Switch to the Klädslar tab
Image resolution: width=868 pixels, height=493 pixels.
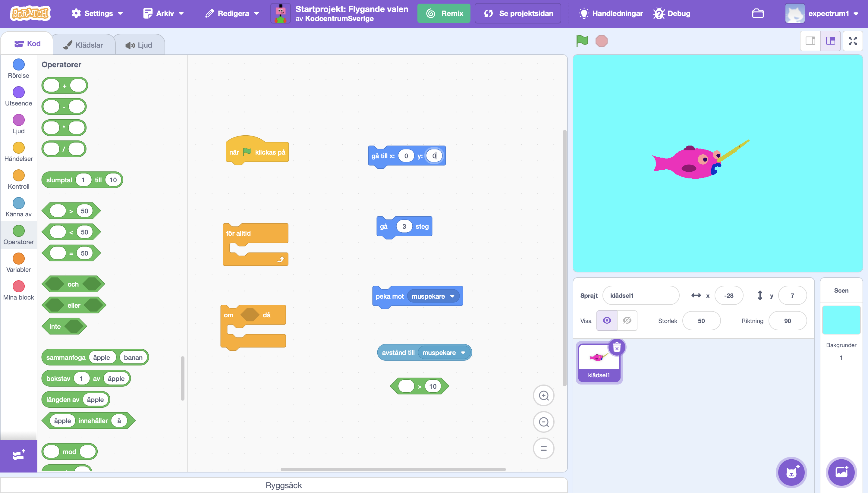[83, 45]
